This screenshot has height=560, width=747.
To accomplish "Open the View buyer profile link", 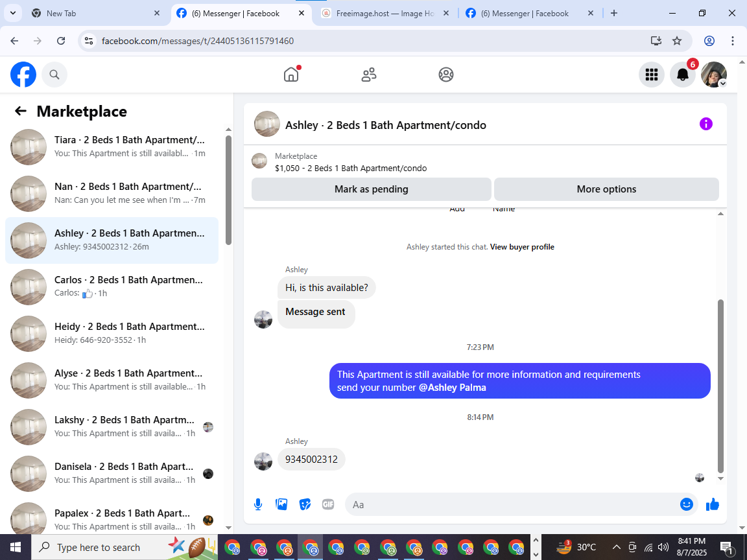I will 522,247.
